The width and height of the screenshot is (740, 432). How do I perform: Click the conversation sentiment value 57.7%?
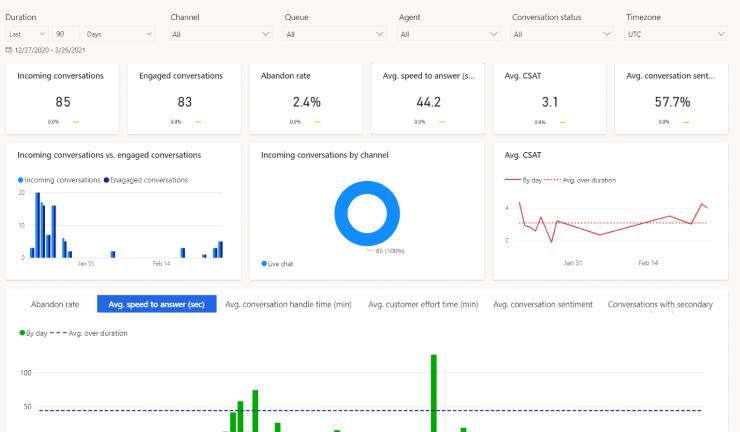click(x=672, y=102)
